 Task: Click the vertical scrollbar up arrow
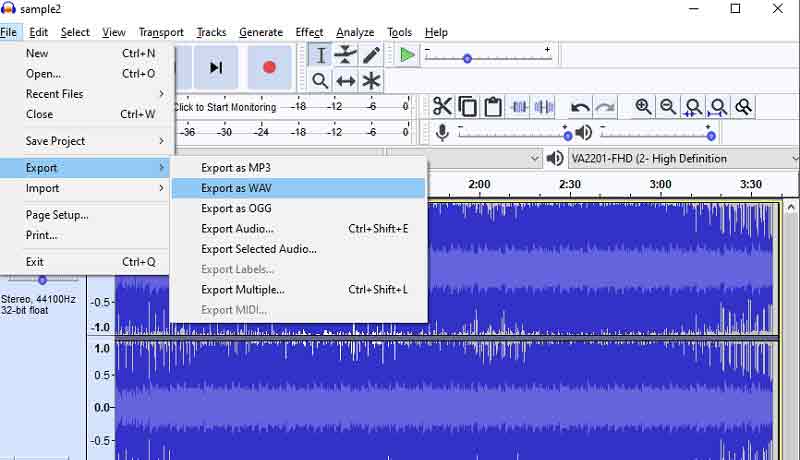791,208
